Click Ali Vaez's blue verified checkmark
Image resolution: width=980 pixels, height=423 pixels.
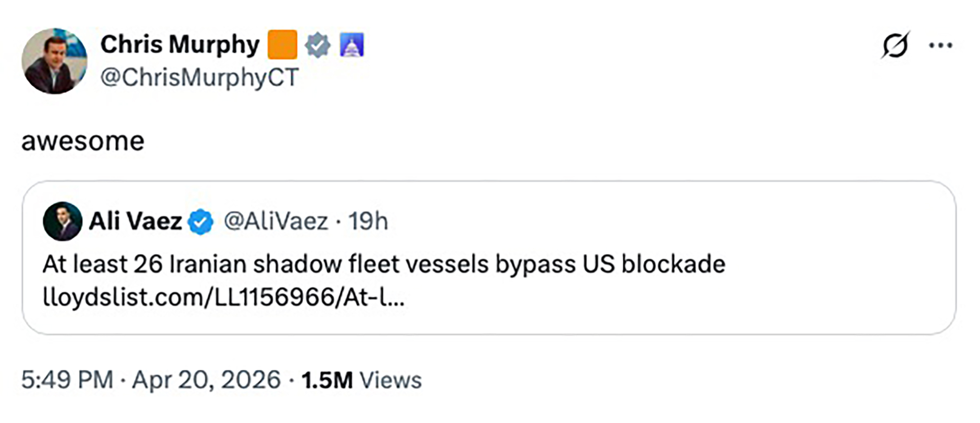click(x=200, y=222)
